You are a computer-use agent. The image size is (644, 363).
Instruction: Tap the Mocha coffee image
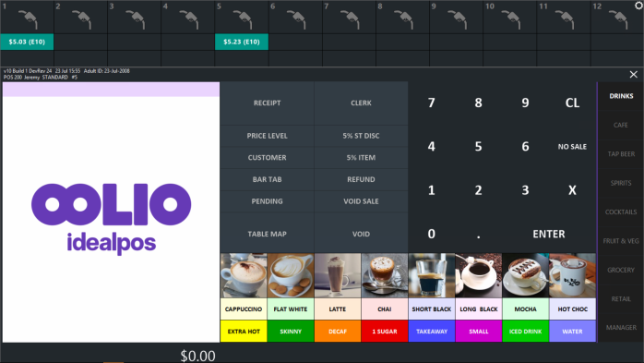pyautogui.click(x=525, y=275)
